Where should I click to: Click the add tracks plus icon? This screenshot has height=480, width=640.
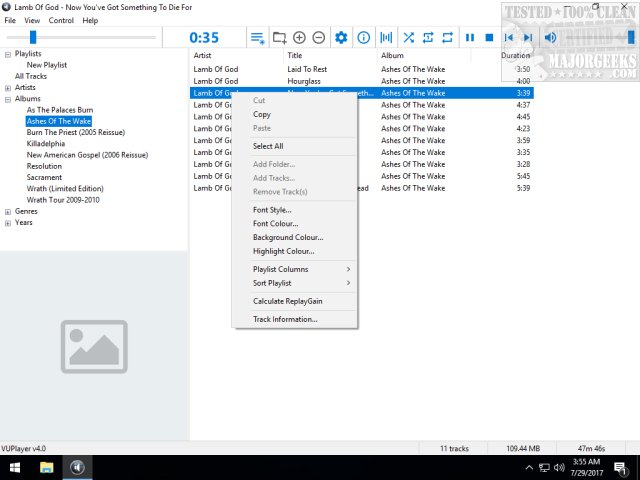click(x=299, y=37)
